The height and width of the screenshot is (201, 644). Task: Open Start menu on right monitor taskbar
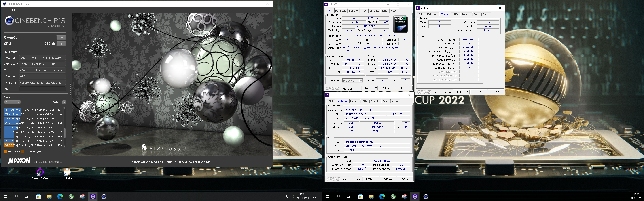pos(327,197)
